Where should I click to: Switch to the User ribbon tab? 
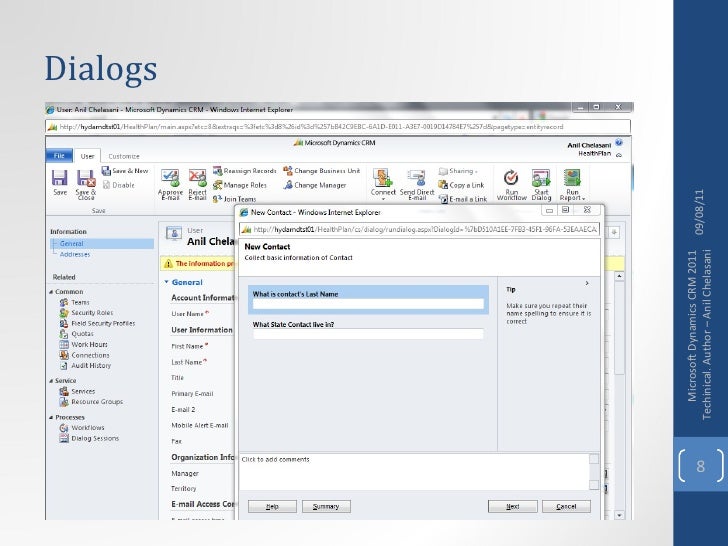coord(87,156)
